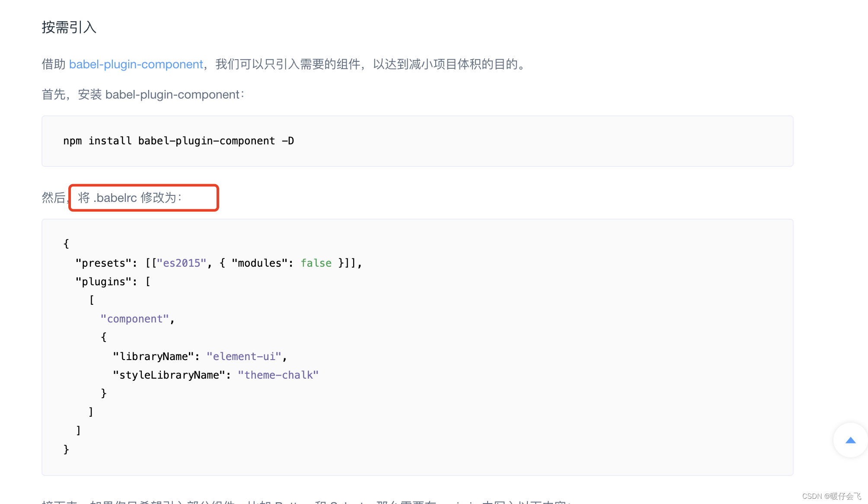The height and width of the screenshot is (504, 868).
Task: Click the 首先，安装 babel-plugin-component paragraph
Action: pyautogui.click(x=143, y=94)
